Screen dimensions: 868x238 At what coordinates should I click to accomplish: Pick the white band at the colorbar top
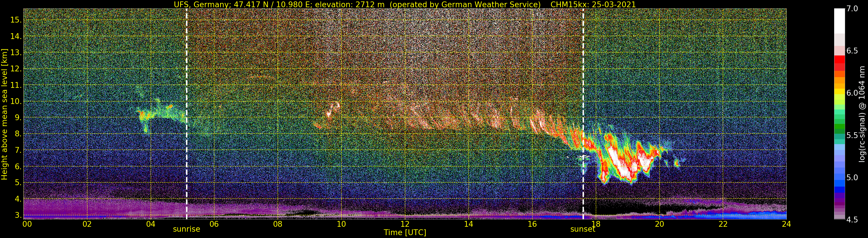[839, 21]
